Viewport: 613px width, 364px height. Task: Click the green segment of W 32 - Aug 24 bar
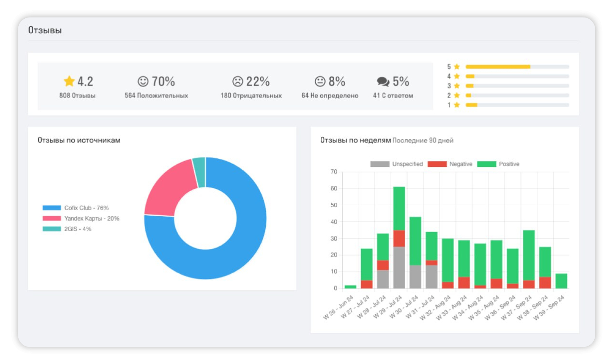click(448, 260)
